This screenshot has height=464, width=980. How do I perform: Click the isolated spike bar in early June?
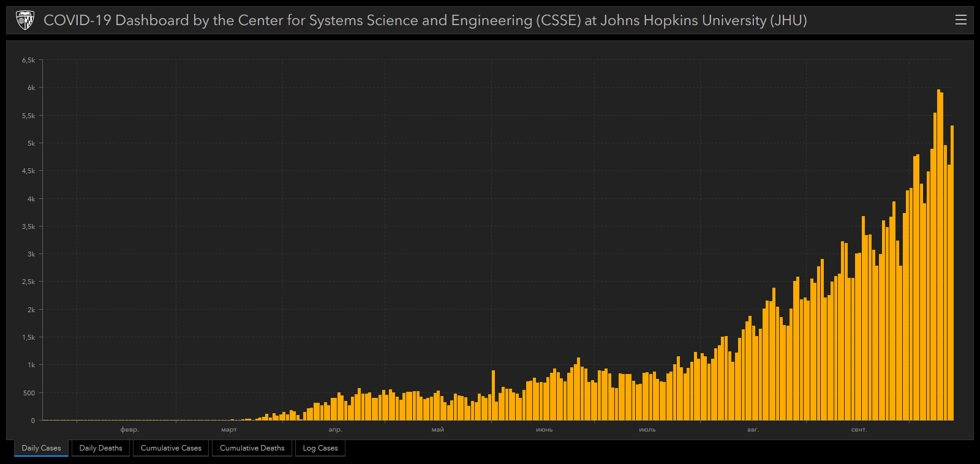(x=493, y=395)
